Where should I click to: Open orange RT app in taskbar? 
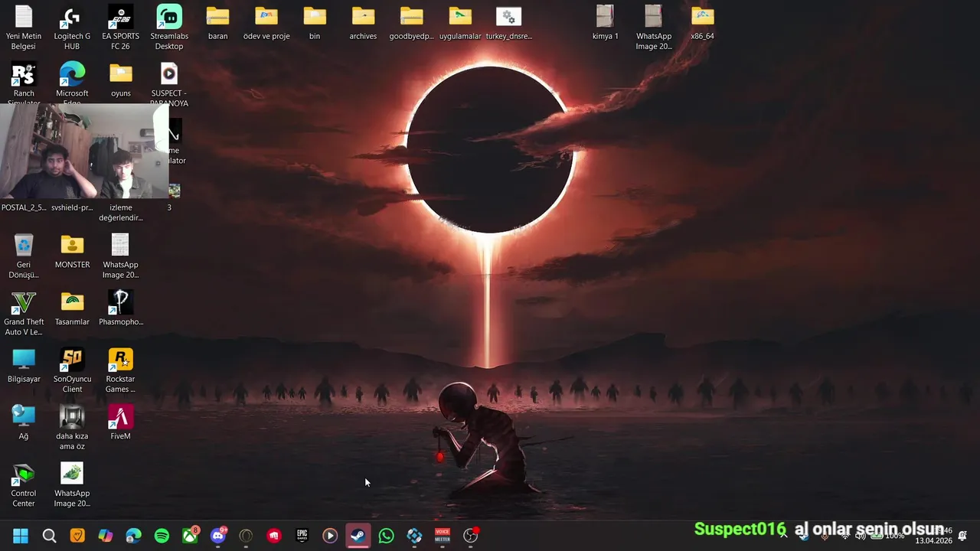77,536
